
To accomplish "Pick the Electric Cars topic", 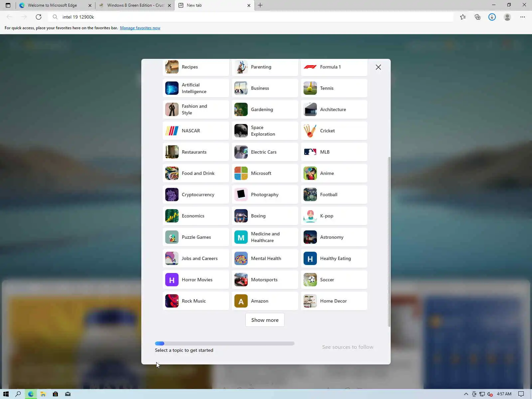I will pos(265,152).
